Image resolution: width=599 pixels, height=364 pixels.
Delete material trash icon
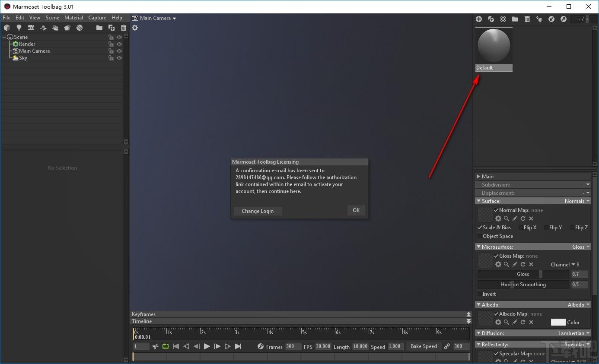click(527, 19)
